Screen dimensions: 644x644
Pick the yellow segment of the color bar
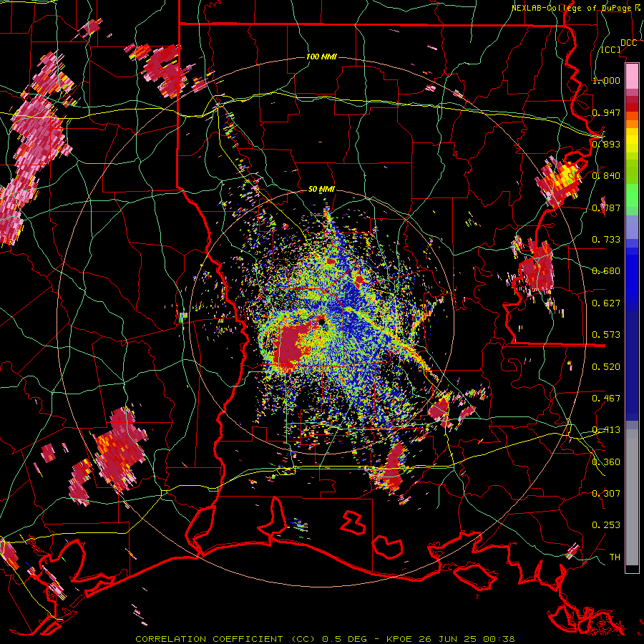[x=632, y=140]
